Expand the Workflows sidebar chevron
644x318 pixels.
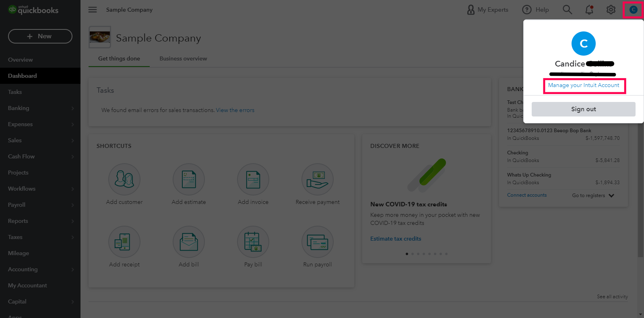coord(72,189)
